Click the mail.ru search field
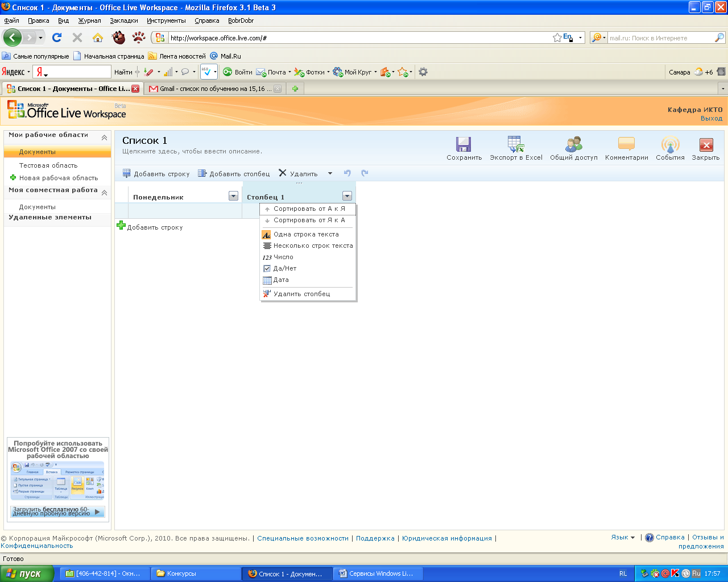Image resolution: width=728 pixels, height=582 pixels. pos(661,38)
